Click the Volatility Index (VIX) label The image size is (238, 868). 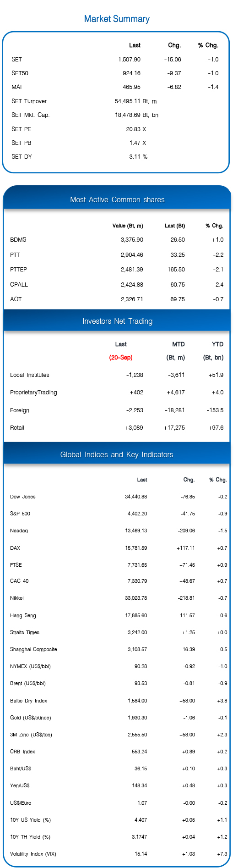33,854
